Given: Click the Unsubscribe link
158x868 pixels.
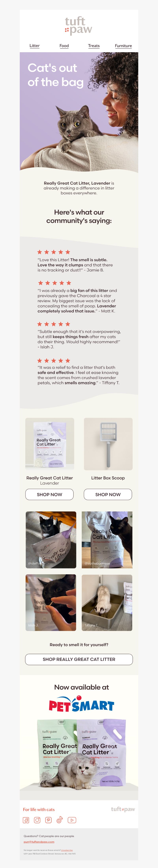Looking at the screenshot, I should pyautogui.click(x=67, y=850).
